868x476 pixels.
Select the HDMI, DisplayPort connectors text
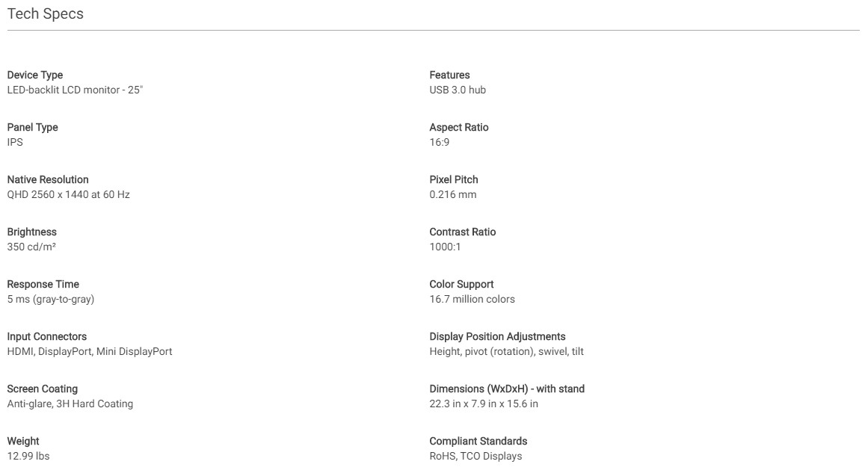coord(90,351)
